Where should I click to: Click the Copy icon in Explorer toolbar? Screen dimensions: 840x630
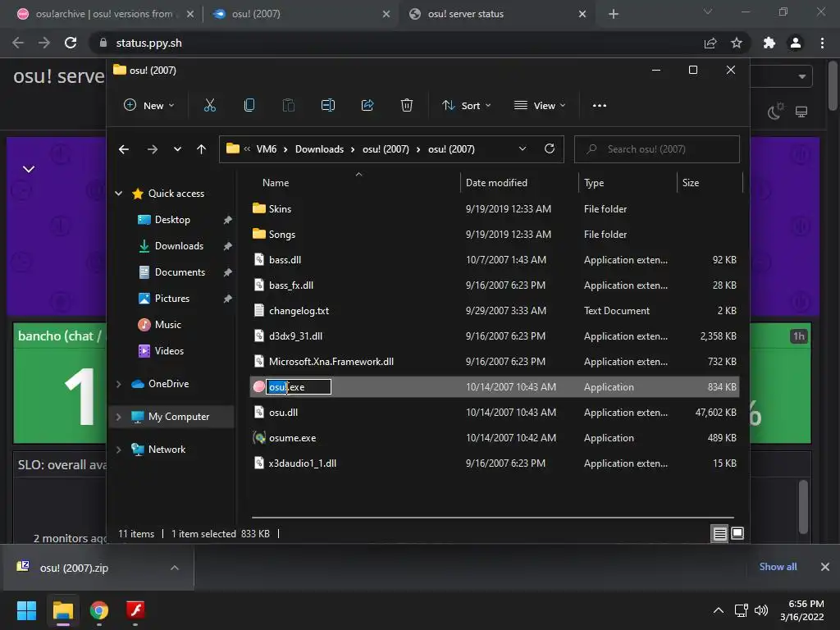click(249, 106)
